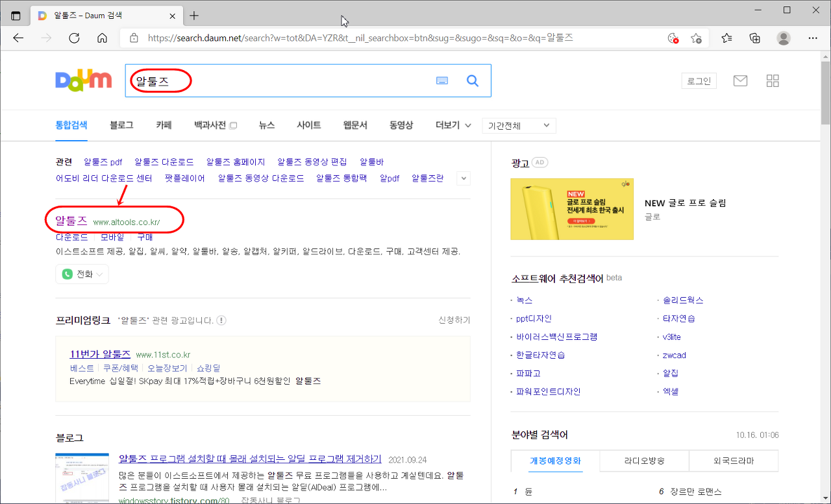Select the 외국드라마 tab
The width and height of the screenshot is (831, 504).
click(734, 461)
